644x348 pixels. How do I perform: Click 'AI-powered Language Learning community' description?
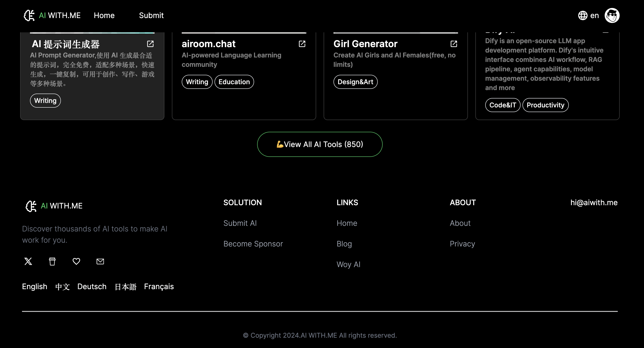231,60
